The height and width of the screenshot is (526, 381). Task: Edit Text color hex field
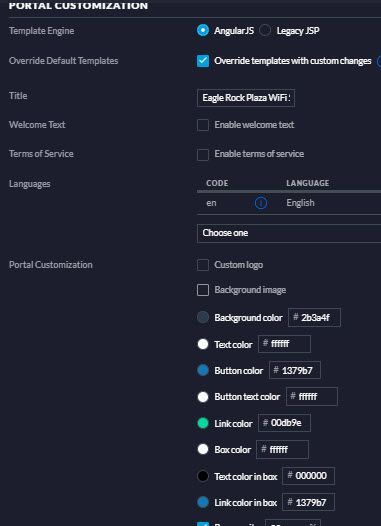[284, 344]
